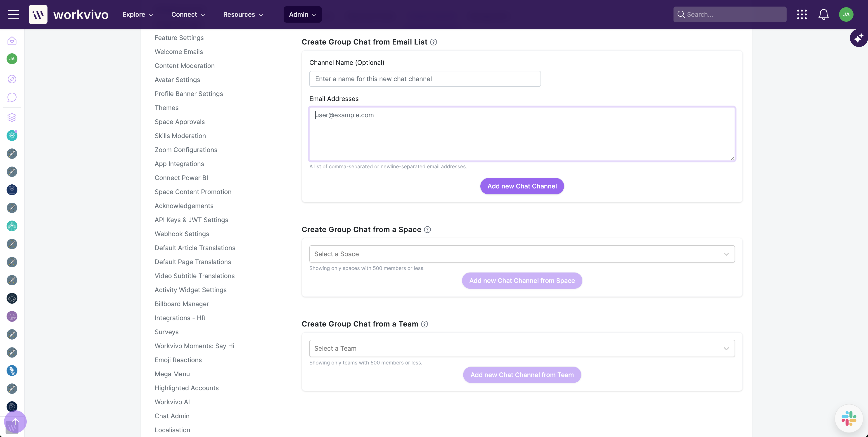
Task: Expand the Resources menu
Action: tap(243, 14)
